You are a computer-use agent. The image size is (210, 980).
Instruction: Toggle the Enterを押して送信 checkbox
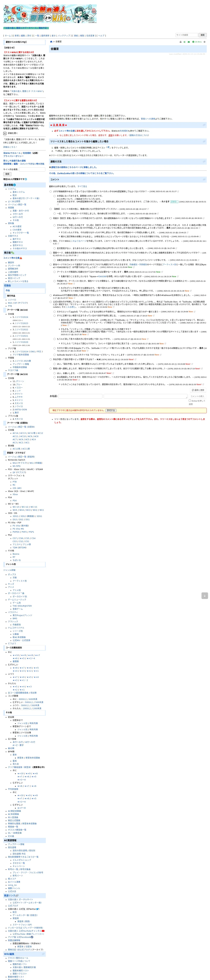[x=190, y=401]
